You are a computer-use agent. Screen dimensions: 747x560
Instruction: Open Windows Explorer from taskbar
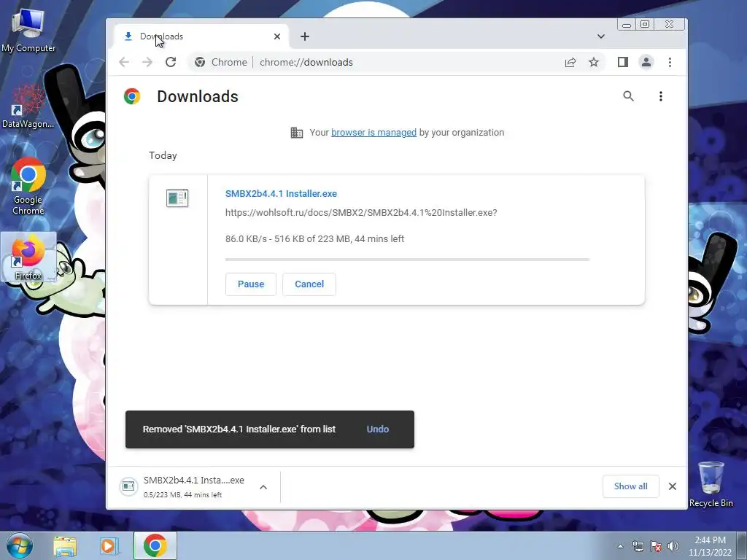point(65,546)
